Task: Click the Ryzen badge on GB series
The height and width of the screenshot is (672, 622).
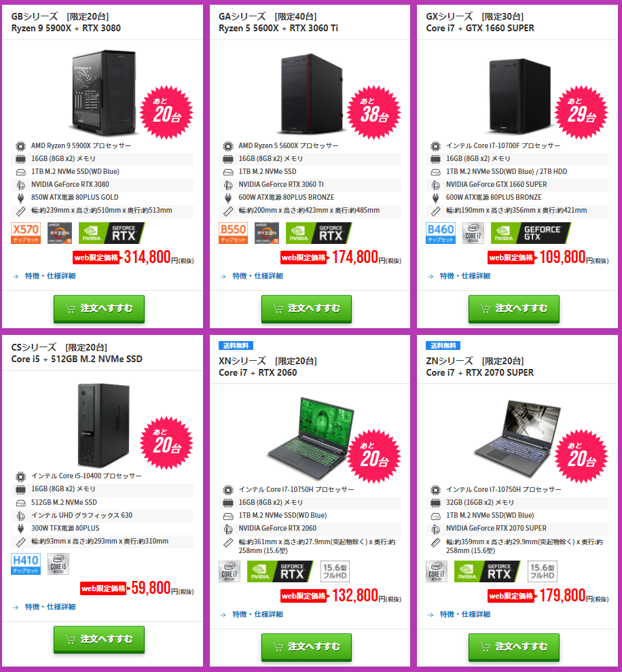Action: (x=60, y=232)
